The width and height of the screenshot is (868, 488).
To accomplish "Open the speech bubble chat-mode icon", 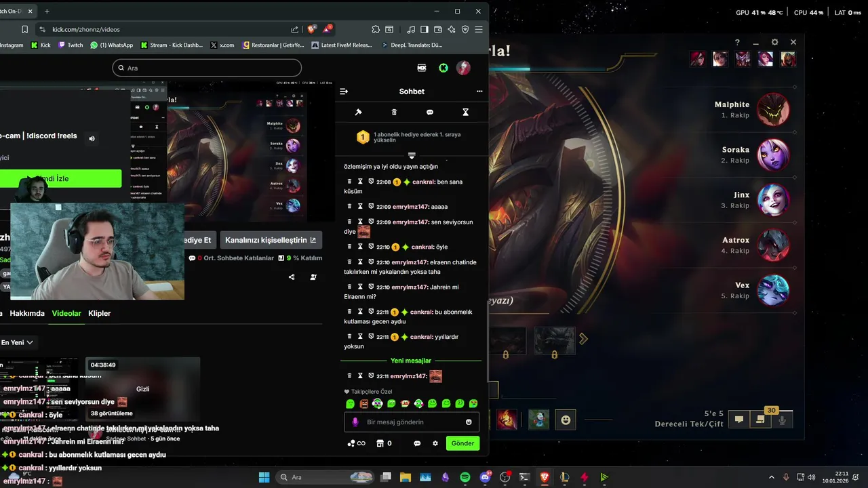I will [x=430, y=112].
